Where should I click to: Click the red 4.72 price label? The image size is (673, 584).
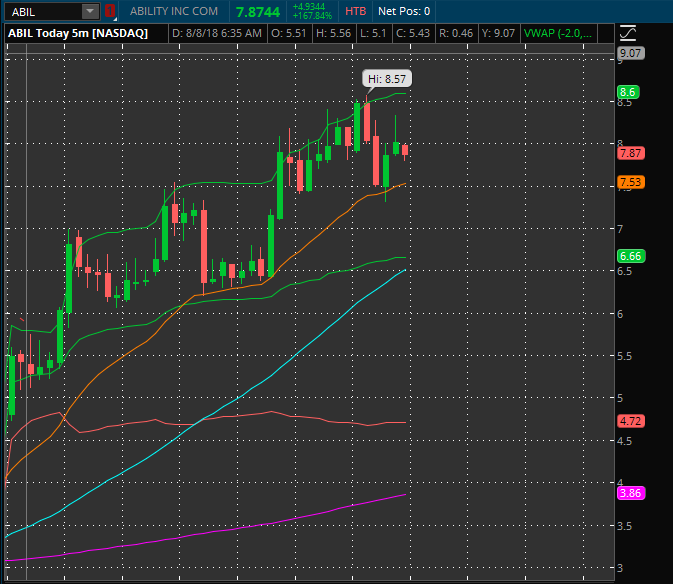(631, 421)
